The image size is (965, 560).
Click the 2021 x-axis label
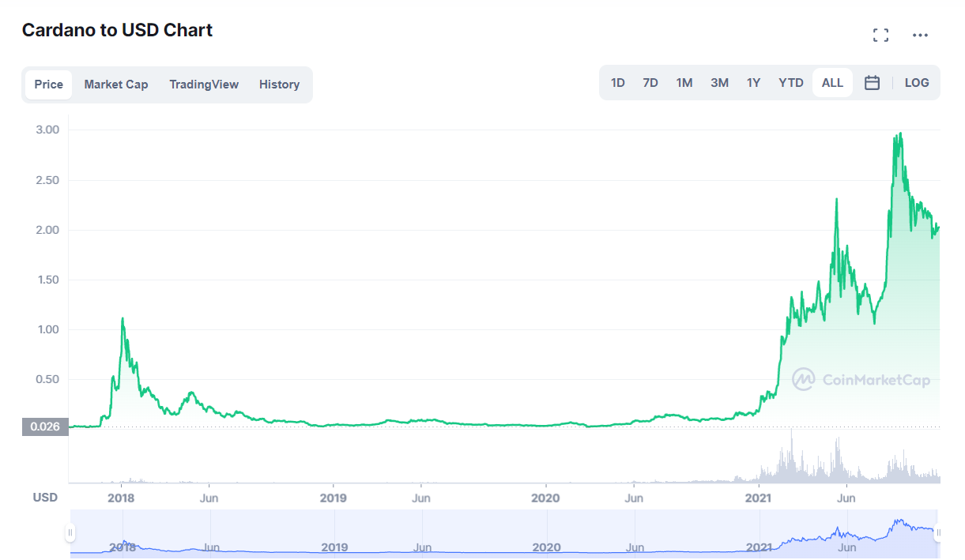[759, 498]
